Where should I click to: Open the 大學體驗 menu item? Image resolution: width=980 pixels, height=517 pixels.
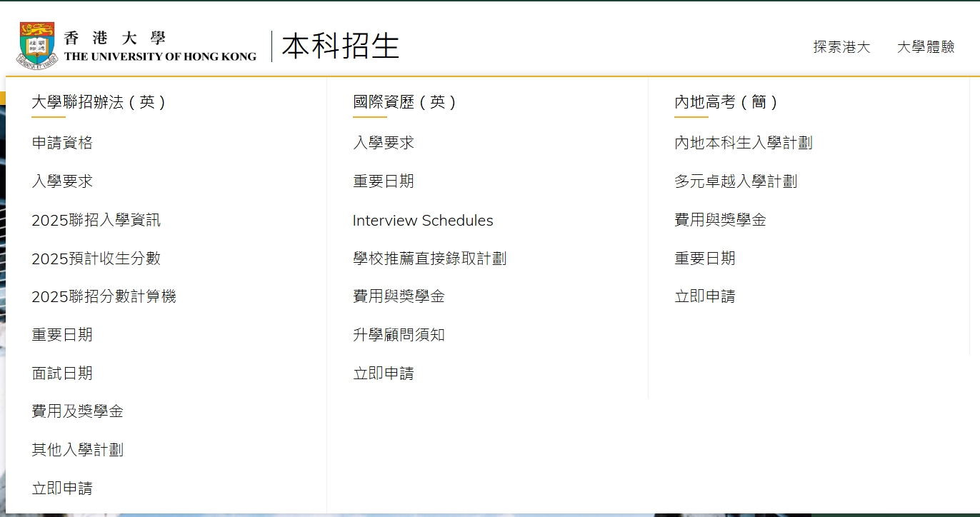click(x=925, y=47)
